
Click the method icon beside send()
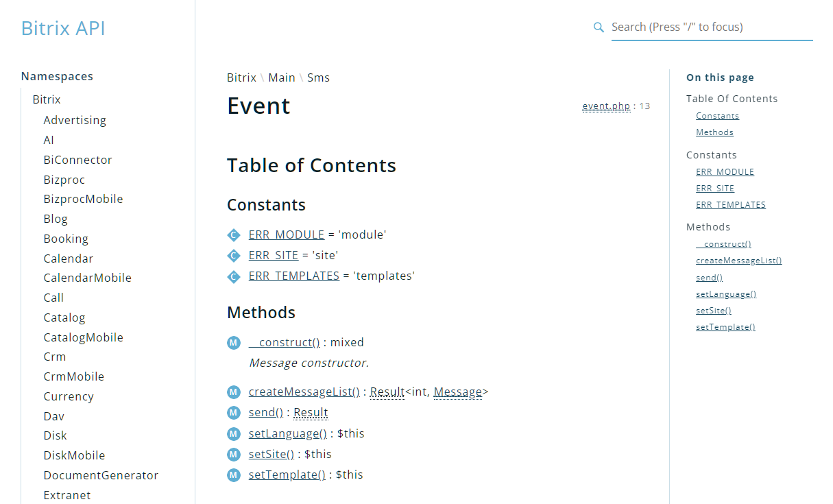pos(233,413)
